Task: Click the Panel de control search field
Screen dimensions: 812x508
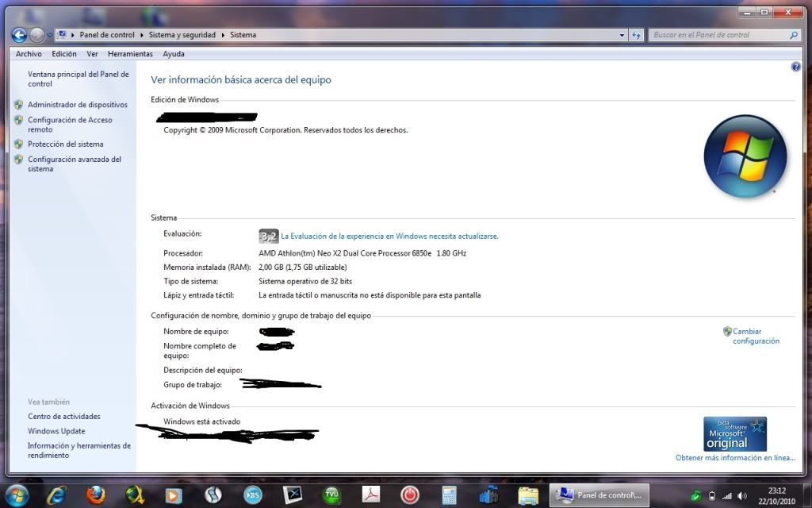Action: point(717,35)
